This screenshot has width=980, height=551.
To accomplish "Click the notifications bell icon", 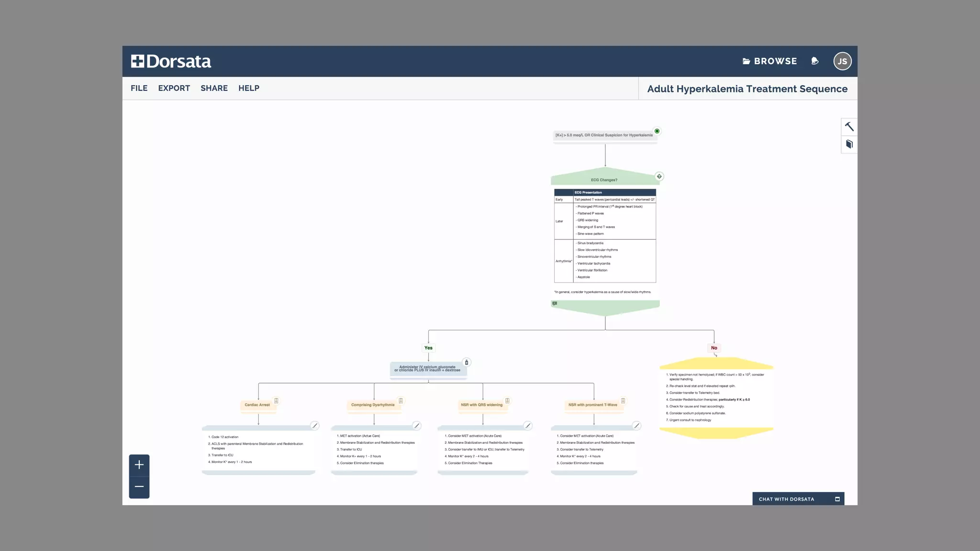I will point(815,61).
